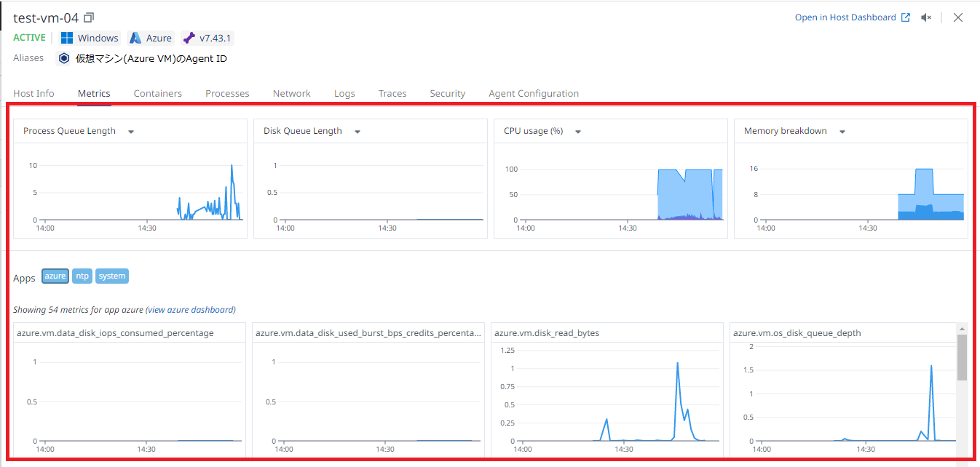Click the Windows logo icon badge
This screenshot has width=980, height=467.
pyautogui.click(x=67, y=38)
